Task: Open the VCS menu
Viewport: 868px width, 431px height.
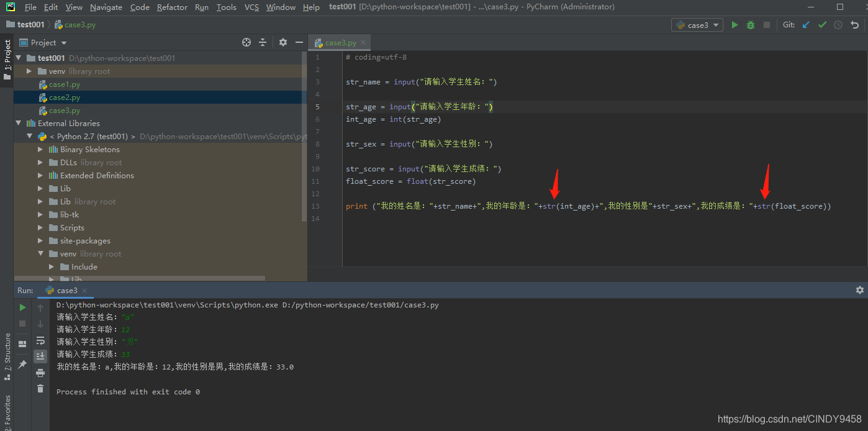Action: point(251,7)
